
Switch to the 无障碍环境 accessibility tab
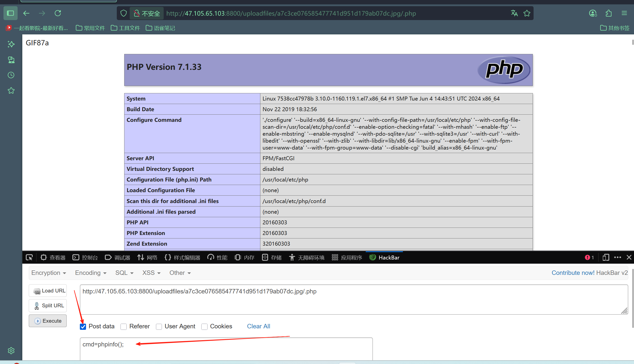(x=307, y=258)
